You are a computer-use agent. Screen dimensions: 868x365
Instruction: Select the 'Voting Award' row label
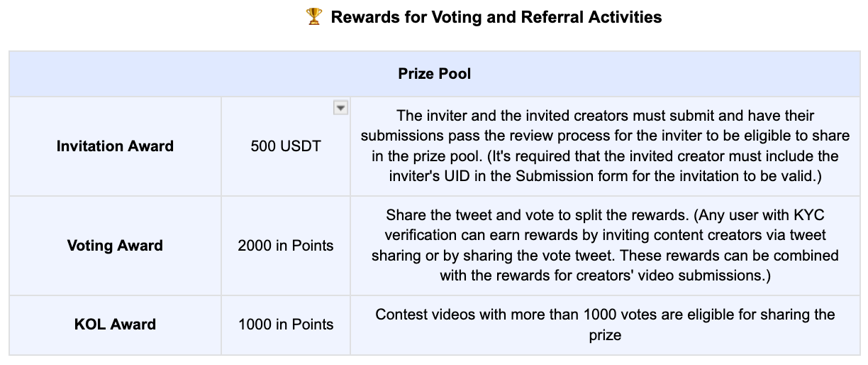[115, 246]
